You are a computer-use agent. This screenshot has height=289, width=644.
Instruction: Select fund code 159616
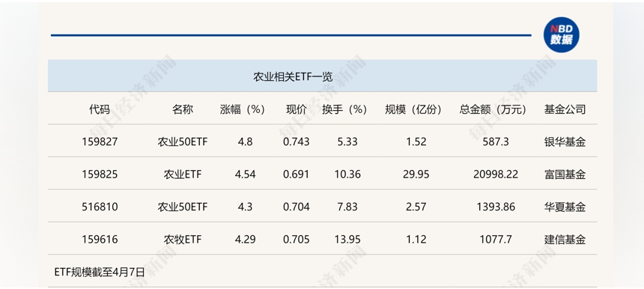100,239
